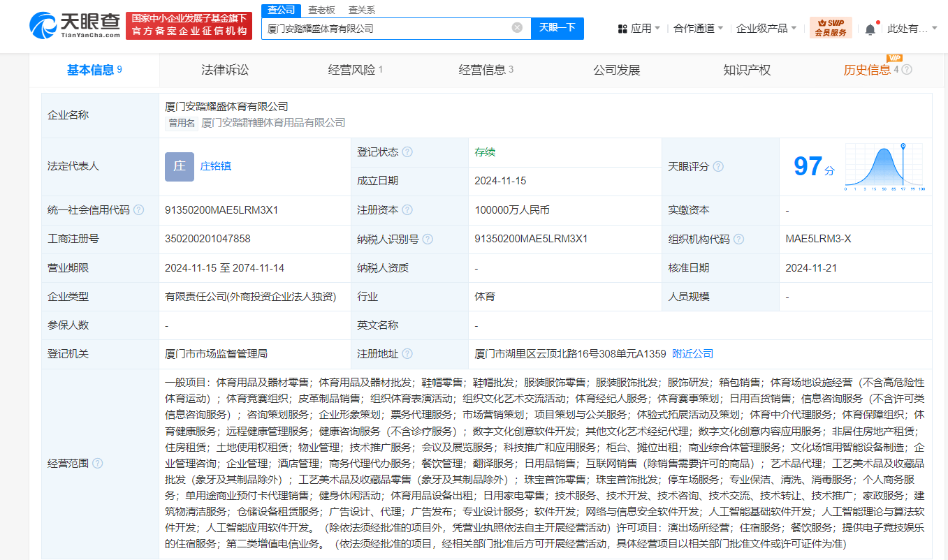
Task: Expand the 企业级产品 dropdown
Action: [794, 29]
